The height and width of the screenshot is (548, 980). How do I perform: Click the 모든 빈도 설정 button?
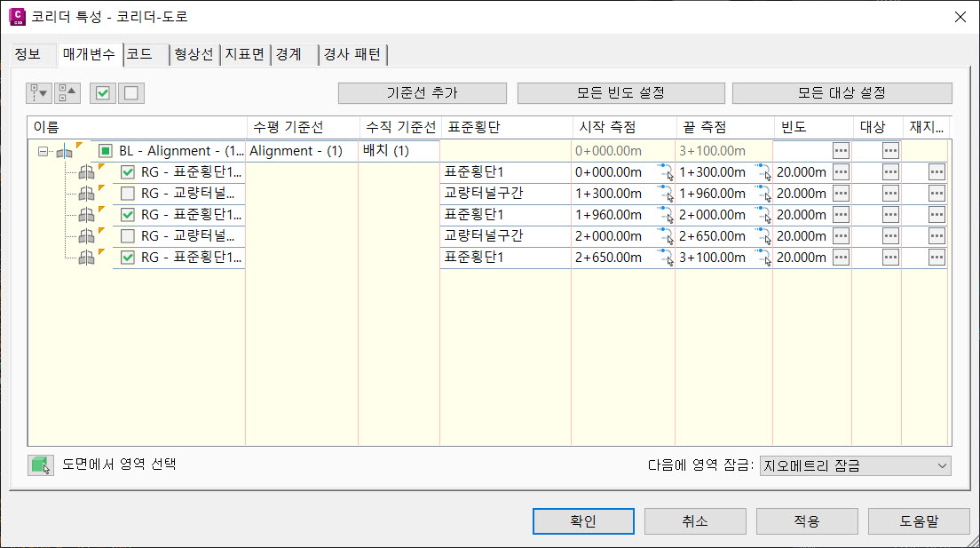(x=620, y=93)
